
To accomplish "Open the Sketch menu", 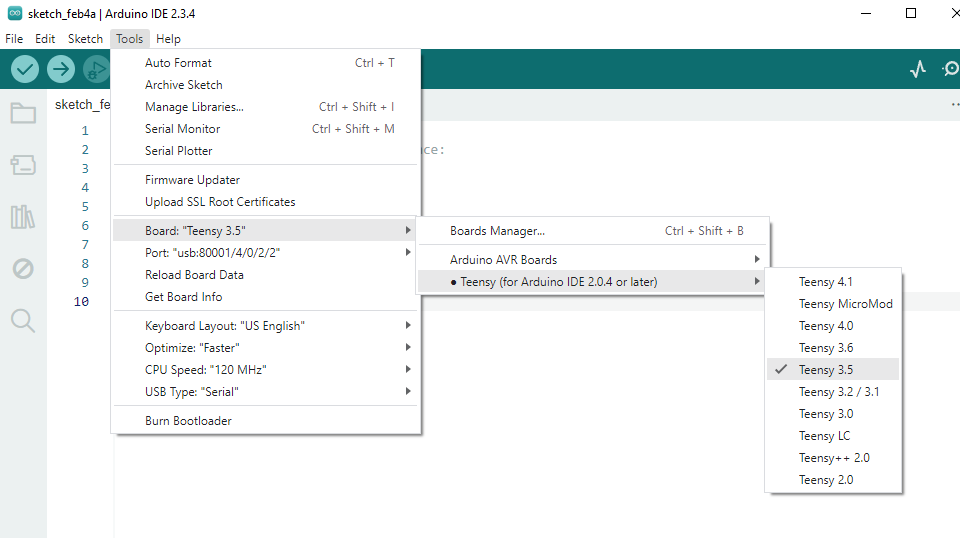I will [85, 39].
